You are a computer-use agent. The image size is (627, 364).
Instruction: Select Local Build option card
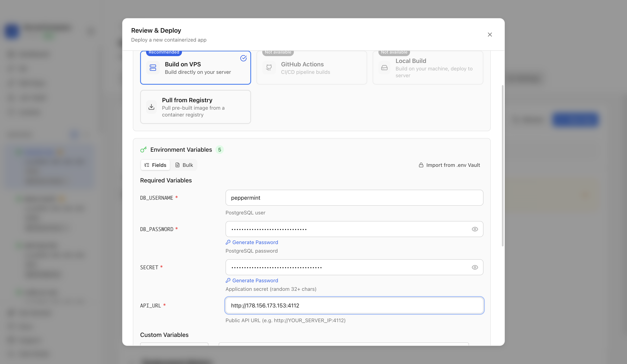point(428,68)
